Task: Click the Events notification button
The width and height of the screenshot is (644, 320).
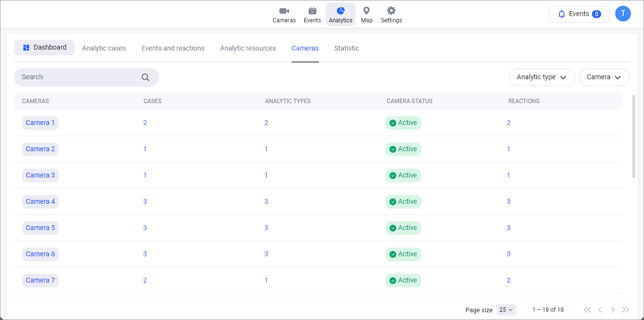Action: (579, 14)
